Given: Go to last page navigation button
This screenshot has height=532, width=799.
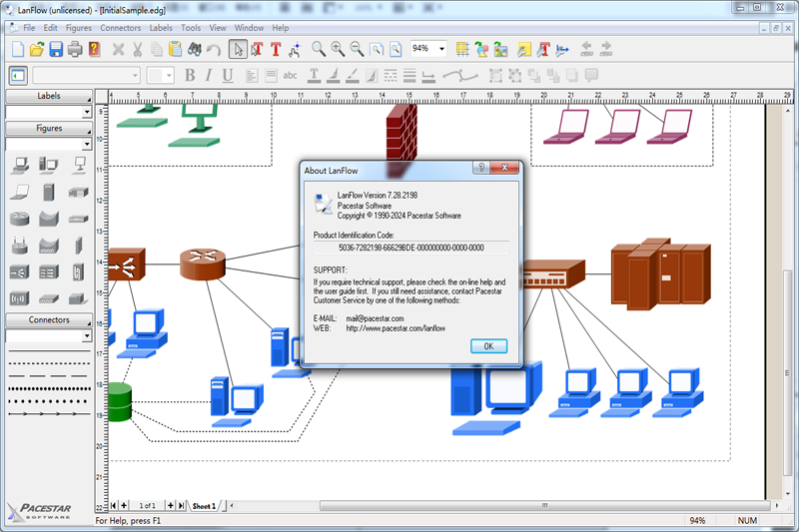Looking at the screenshot, I should tap(181, 505).
